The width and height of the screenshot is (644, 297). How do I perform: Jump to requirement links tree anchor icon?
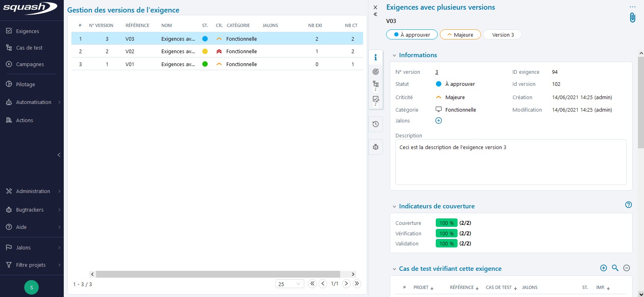coord(376,85)
